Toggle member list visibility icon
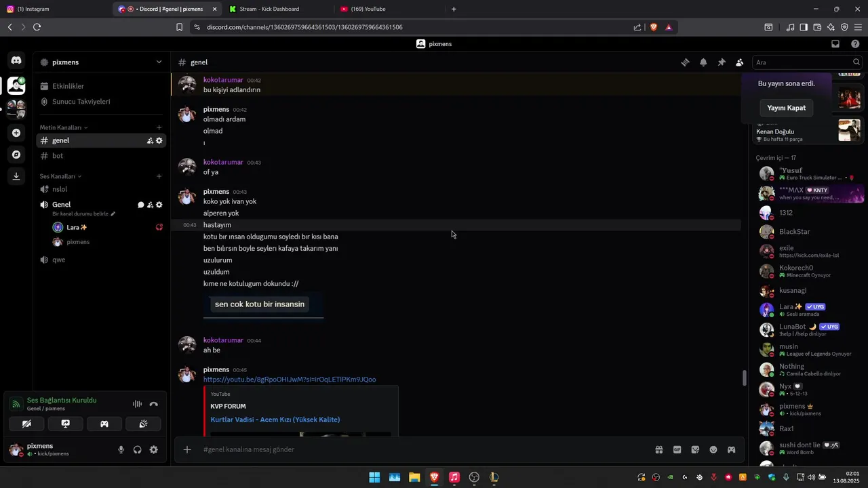 740,62
